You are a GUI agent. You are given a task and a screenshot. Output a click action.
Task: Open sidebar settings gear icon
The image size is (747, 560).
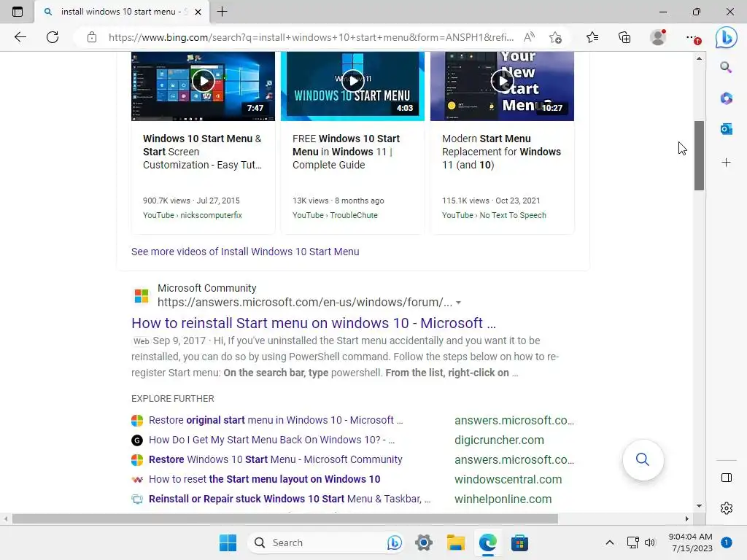click(x=727, y=508)
